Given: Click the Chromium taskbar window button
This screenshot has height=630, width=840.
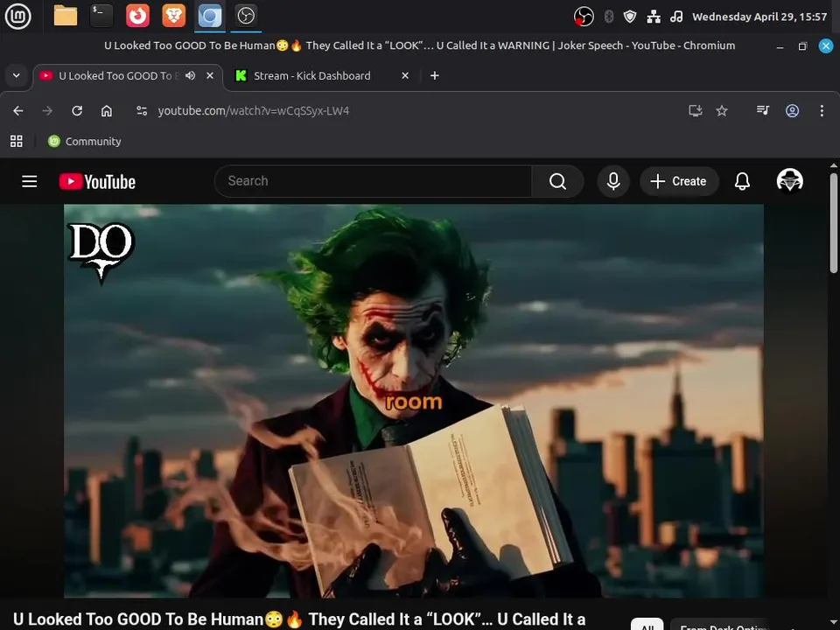Looking at the screenshot, I should [x=210, y=16].
